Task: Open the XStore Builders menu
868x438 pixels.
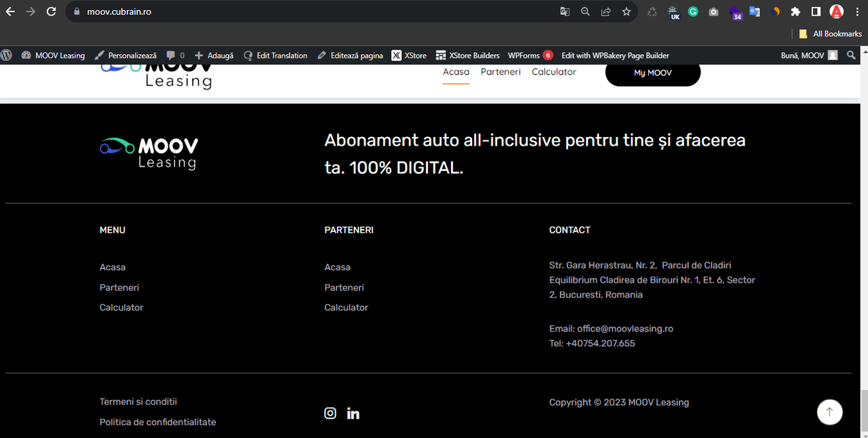Action: [468, 56]
